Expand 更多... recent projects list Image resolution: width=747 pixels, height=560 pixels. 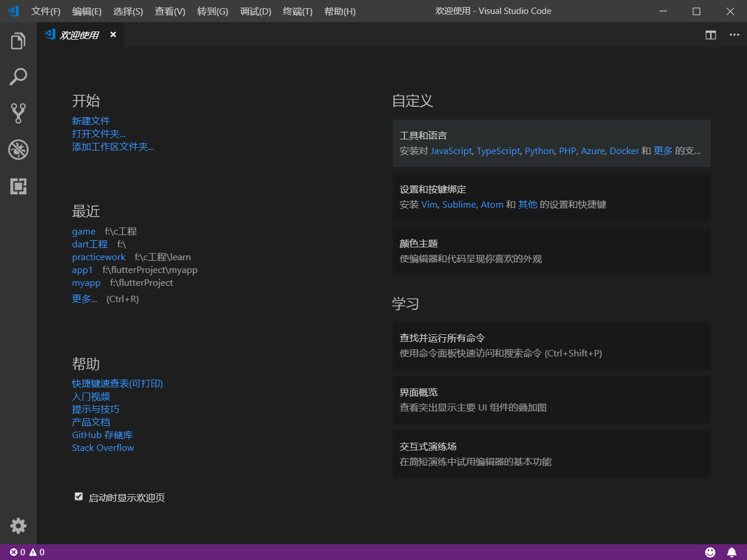[x=85, y=299]
